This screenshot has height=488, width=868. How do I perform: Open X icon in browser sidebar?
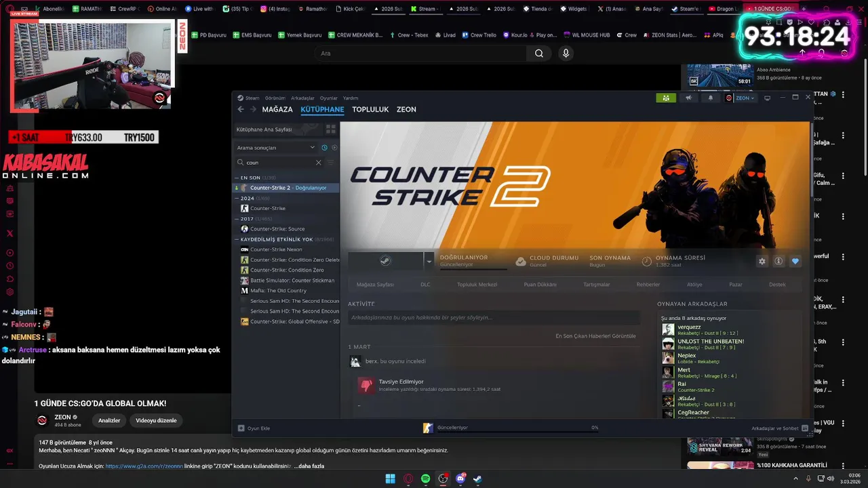pos(9,233)
